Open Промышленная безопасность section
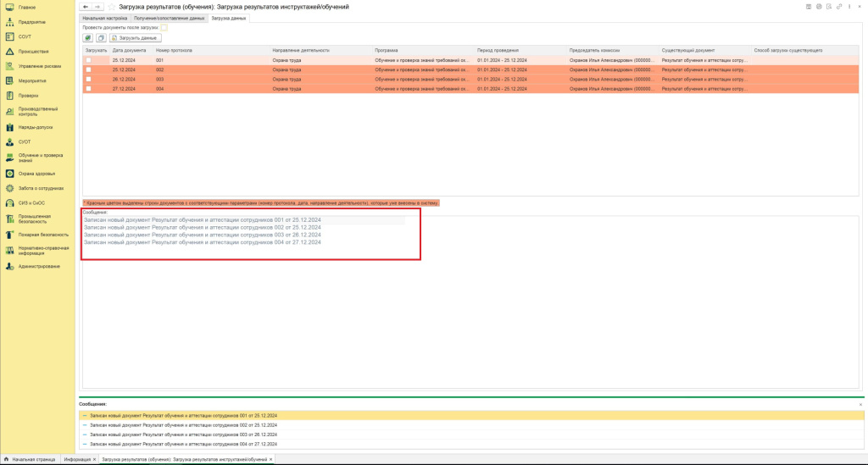Image resolution: width=868 pixels, height=465 pixels. (x=34, y=219)
